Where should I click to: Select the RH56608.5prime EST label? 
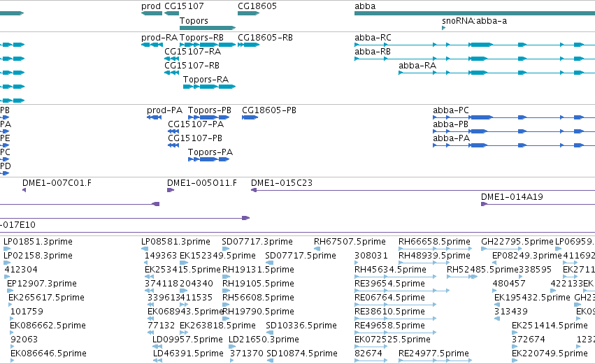pos(258,298)
